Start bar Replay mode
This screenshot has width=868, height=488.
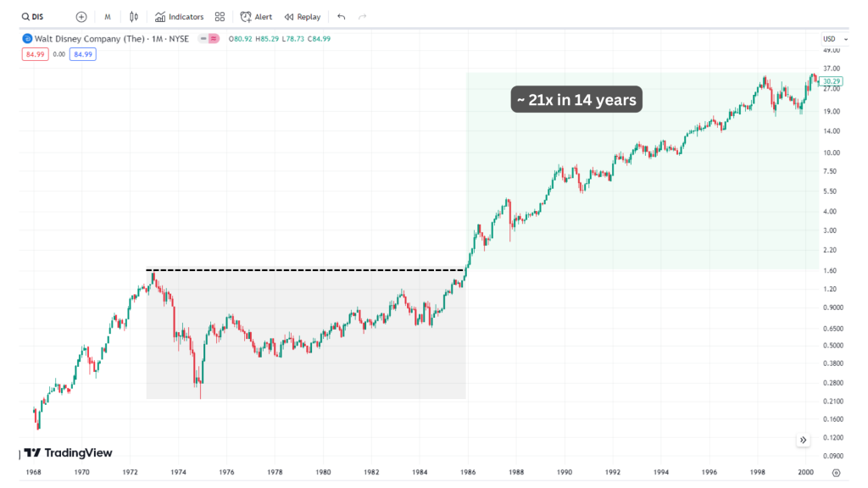click(x=303, y=17)
